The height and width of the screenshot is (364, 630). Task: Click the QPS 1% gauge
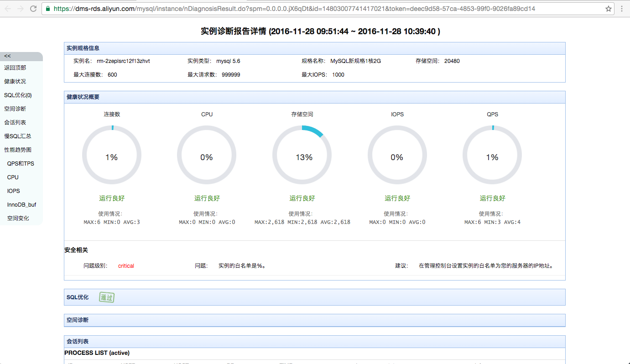[x=492, y=156]
